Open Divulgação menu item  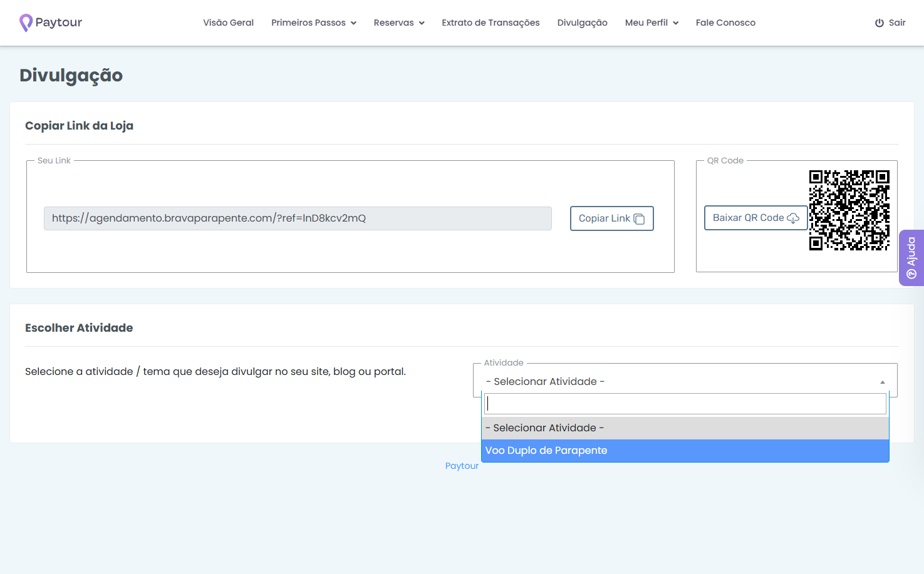pos(583,23)
